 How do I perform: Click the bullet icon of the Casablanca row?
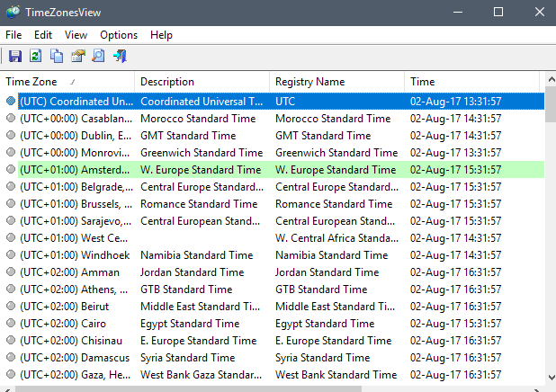[11, 118]
